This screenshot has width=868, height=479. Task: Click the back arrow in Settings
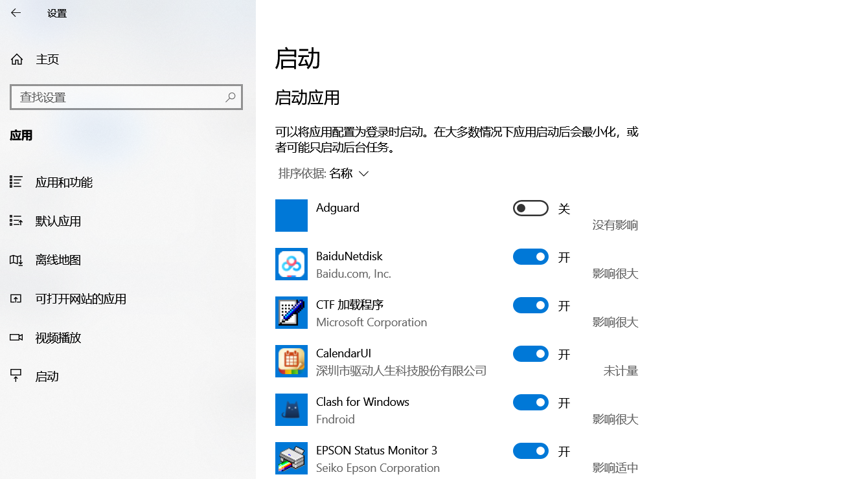pyautogui.click(x=16, y=13)
